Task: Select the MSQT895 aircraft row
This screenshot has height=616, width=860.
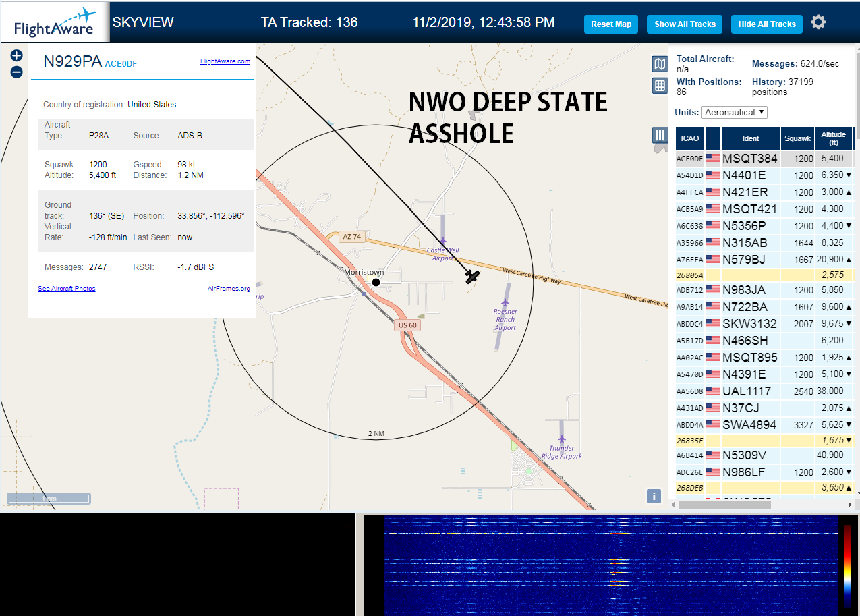Action: click(x=764, y=358)
